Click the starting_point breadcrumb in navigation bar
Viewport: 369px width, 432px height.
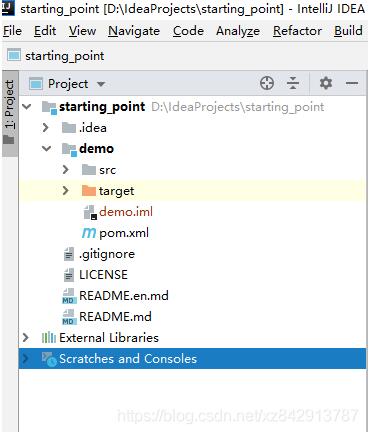pos(65,56)
